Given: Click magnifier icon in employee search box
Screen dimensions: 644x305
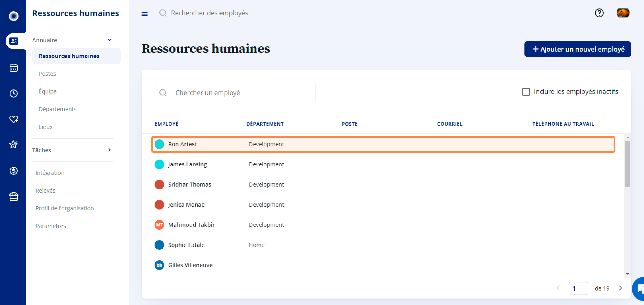Looking at the screenshot, I should pyautogui.click(x=163, y=93).
